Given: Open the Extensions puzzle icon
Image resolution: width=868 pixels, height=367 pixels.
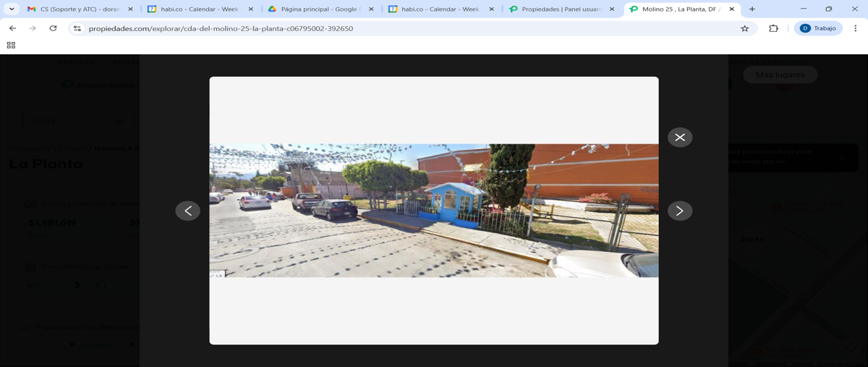Looking at the screenshot, I should point(773,28).
